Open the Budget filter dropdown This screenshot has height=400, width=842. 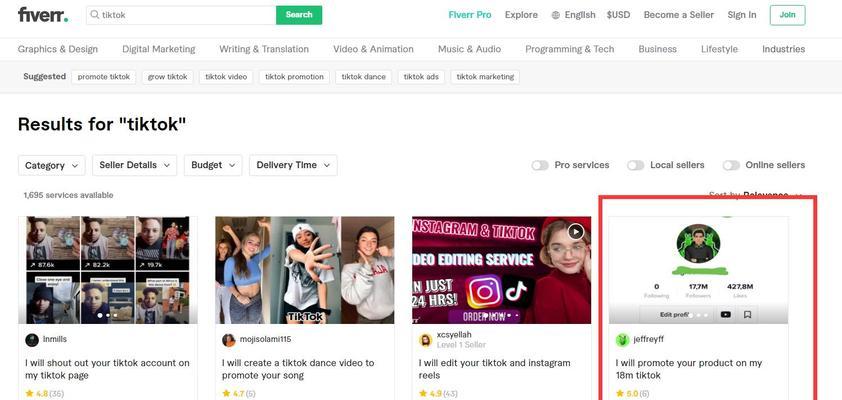213,165
